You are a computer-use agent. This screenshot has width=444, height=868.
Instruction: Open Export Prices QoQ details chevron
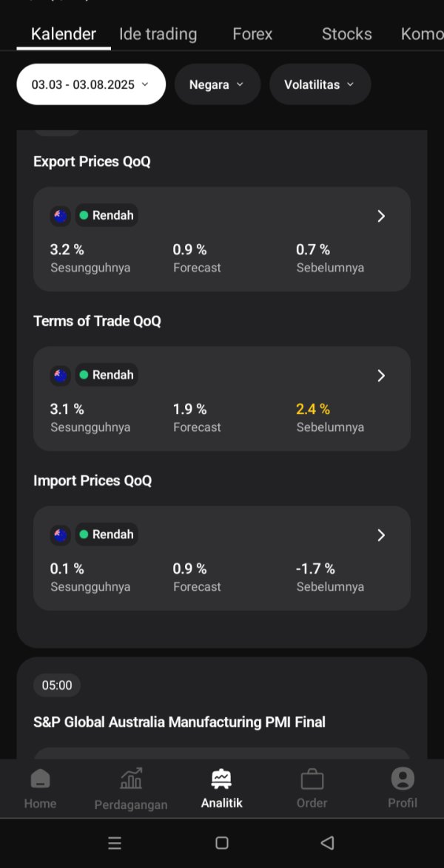[381, 216]
